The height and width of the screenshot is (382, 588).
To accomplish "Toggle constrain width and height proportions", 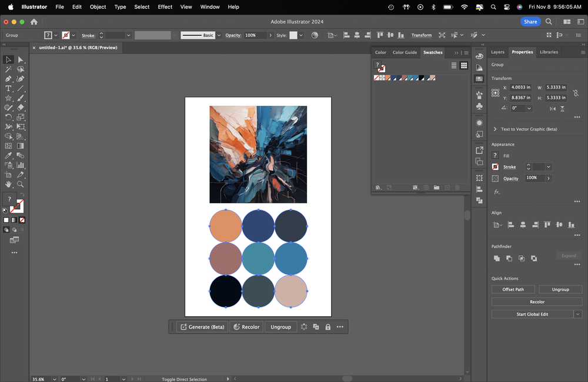I will 576,93.
